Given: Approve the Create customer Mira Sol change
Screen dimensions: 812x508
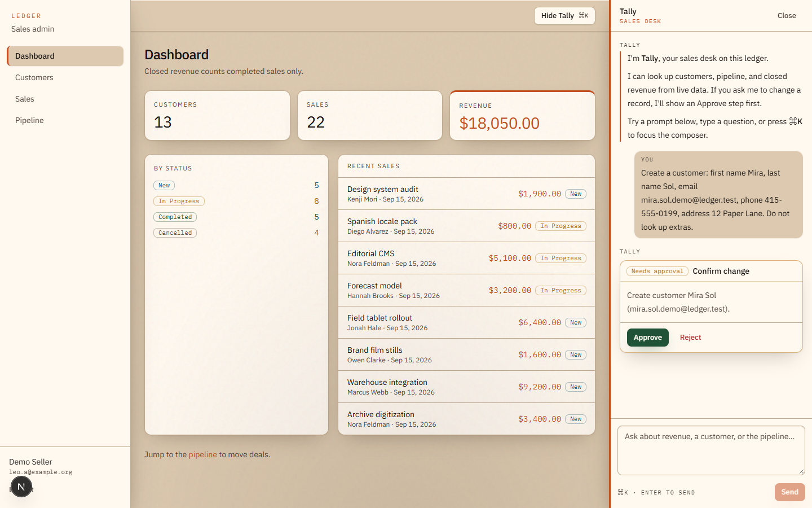Looking at the screenshot, I should point(648,338).
